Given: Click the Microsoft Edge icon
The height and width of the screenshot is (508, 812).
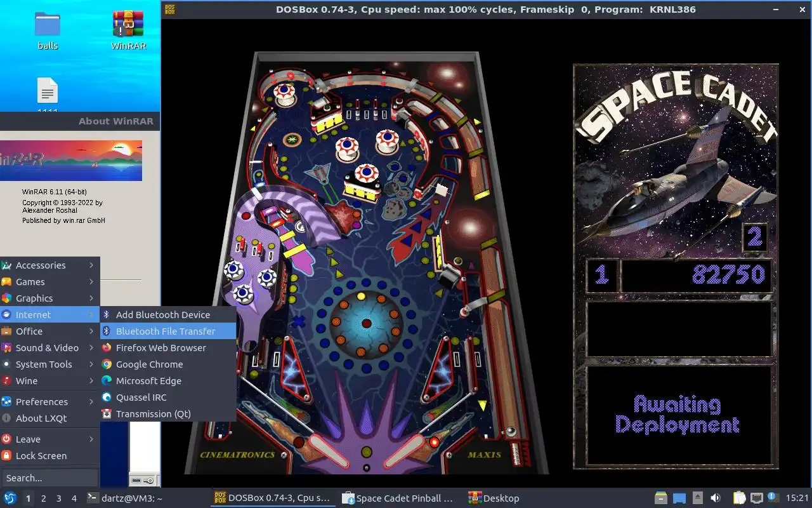Looking at the screenshot, I should [107, 381].
